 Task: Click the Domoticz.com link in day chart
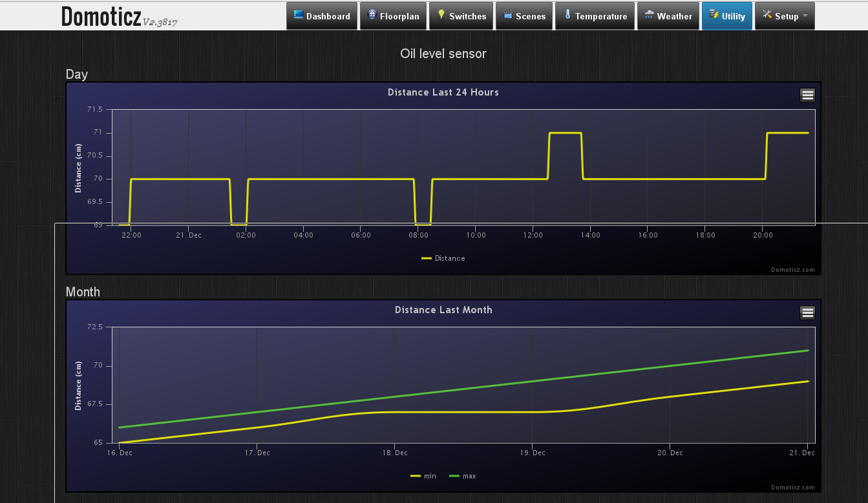(x=792, y=270)
